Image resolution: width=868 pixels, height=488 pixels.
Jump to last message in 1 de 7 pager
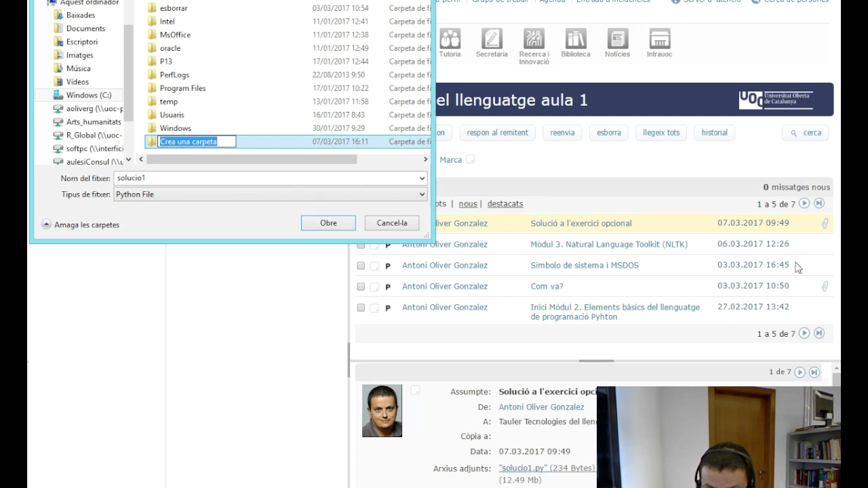click(814, 372)
